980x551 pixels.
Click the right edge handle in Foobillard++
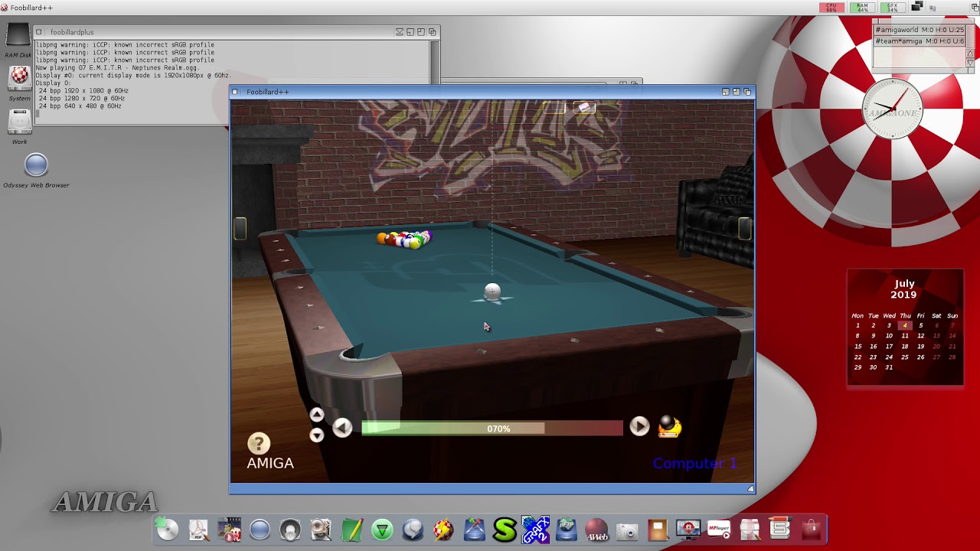tap(744, 228)
